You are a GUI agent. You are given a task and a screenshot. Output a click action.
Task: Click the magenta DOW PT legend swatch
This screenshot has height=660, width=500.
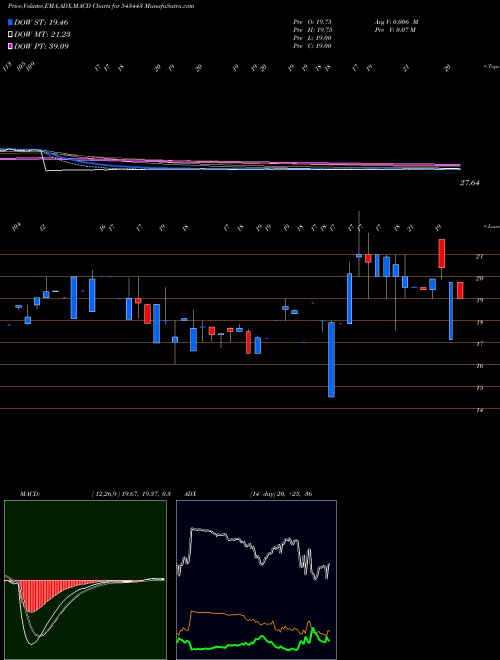(x=11, y=46)
